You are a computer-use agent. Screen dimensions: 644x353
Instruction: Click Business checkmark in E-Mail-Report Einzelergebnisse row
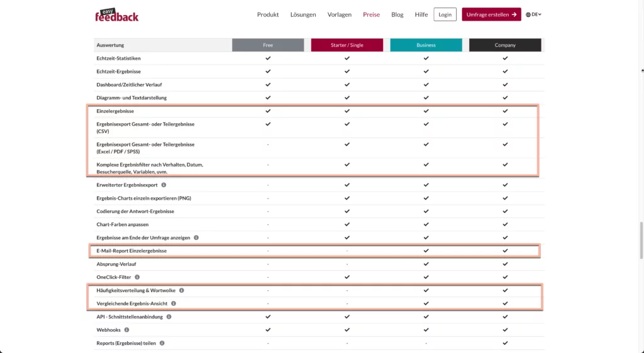(426, 251)
